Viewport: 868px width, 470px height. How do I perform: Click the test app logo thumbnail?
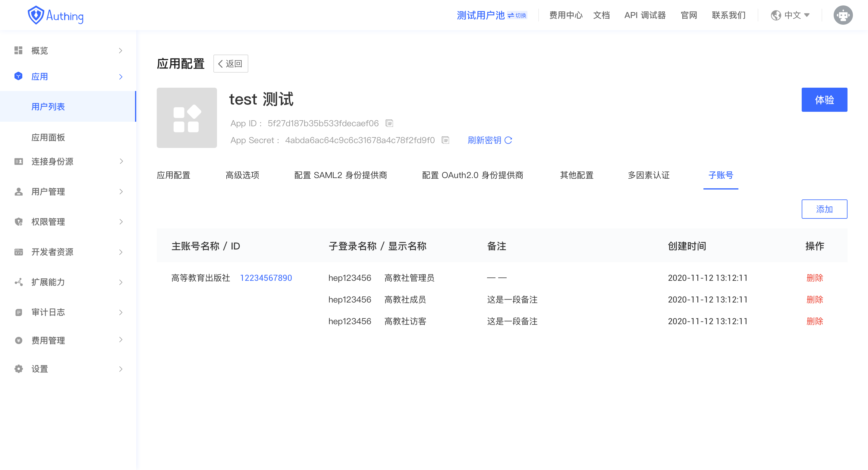[x=187, y=118]
